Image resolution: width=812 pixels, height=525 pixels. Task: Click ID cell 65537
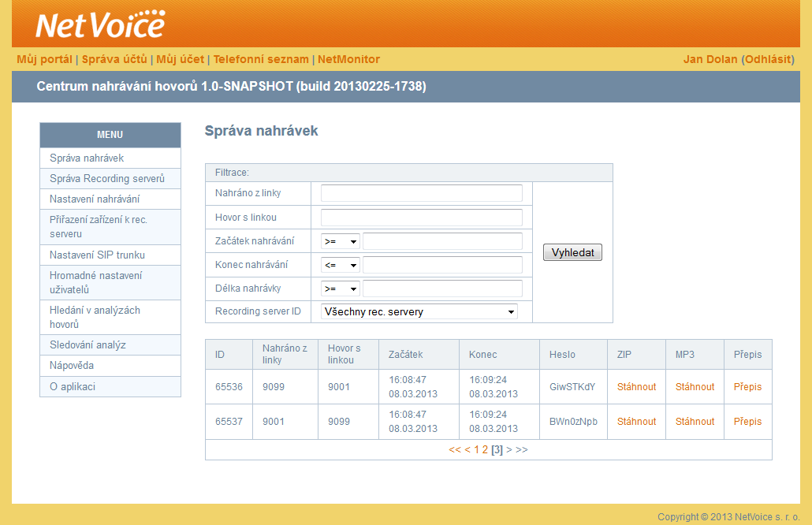(x=229, y=422)
